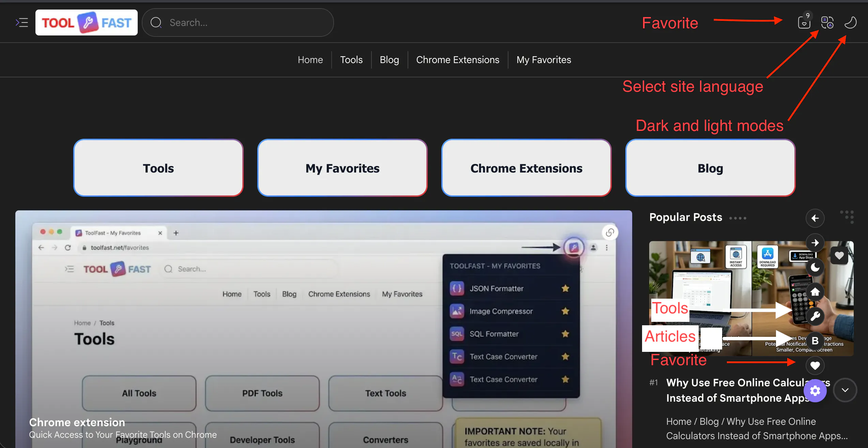Open the Popular Posts thumbnail image
This screenshot has height=448, width=868.
(x=751, y=298)
